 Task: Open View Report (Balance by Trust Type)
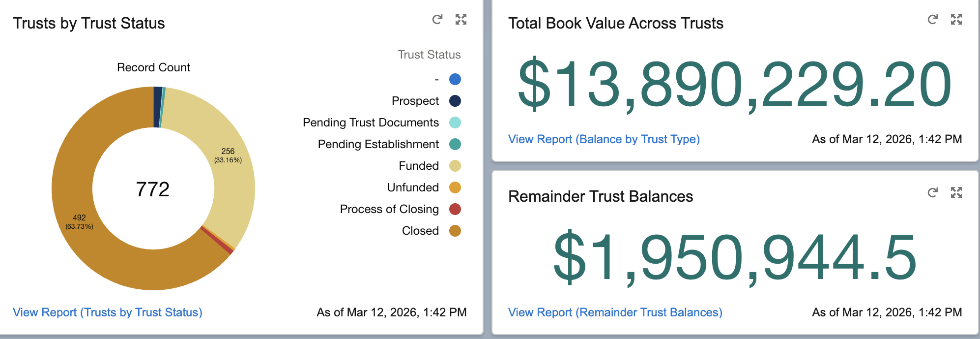pos(604,139)
